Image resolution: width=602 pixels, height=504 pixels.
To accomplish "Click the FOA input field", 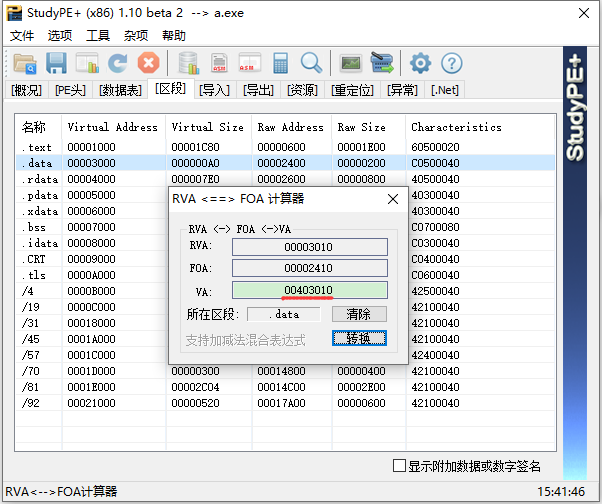I will click(309, 268).
